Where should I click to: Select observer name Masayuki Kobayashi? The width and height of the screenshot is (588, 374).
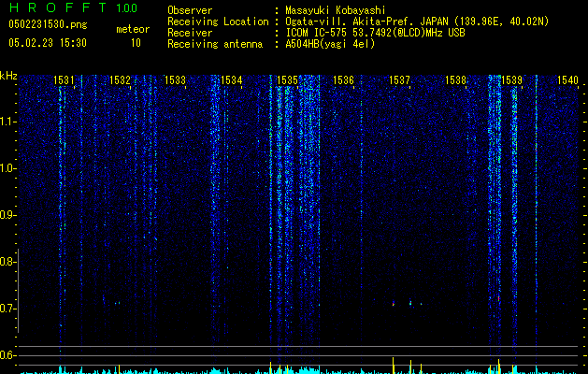336,10
